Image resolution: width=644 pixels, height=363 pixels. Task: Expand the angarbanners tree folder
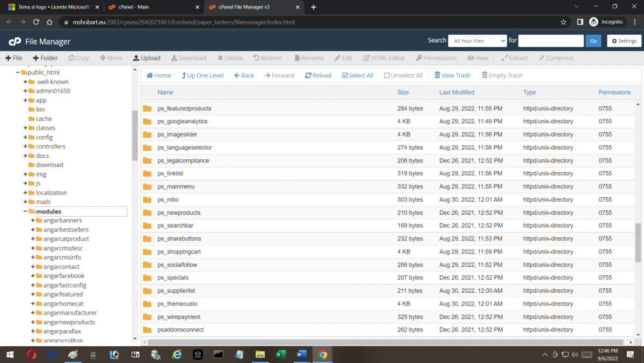pyautogui.click(x=33, y=221)
